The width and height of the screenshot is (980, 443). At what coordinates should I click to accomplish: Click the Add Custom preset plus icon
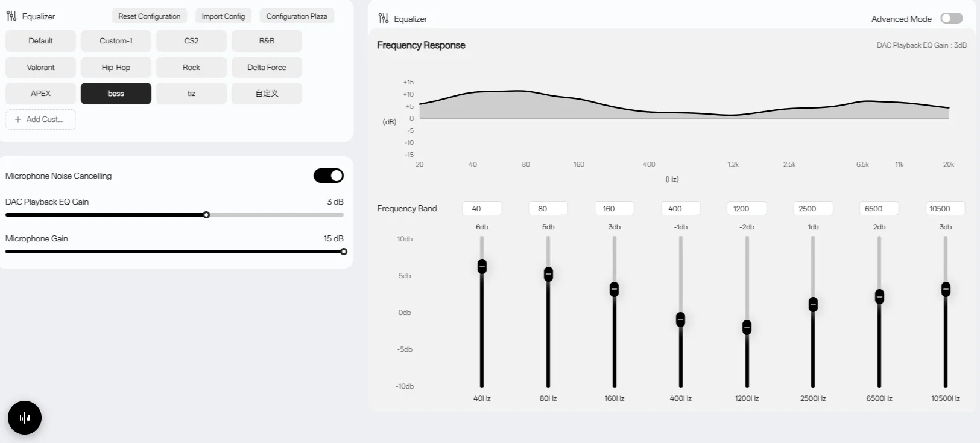[18, 120]
